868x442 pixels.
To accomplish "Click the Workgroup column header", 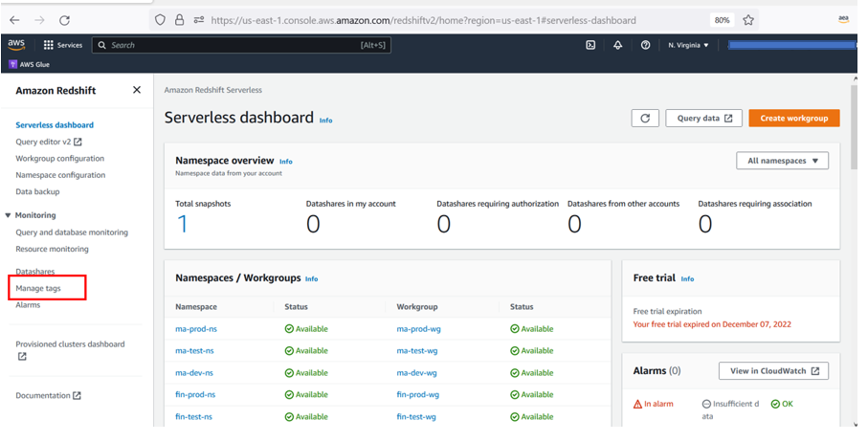I will point(417,306).
